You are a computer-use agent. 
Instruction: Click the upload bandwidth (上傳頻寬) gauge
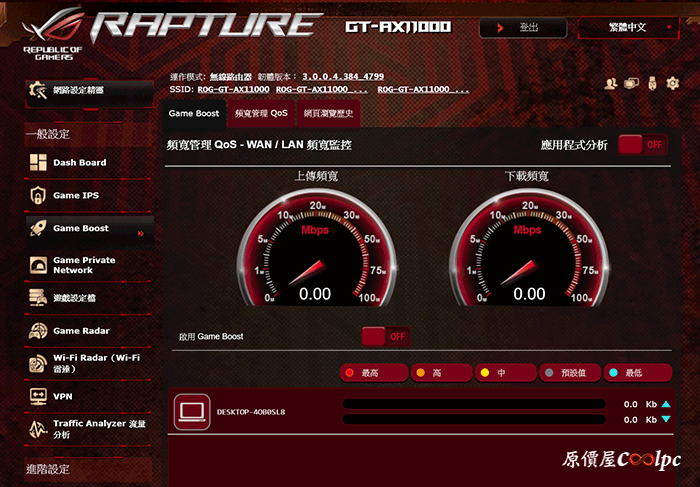click(x=316, y=248)
